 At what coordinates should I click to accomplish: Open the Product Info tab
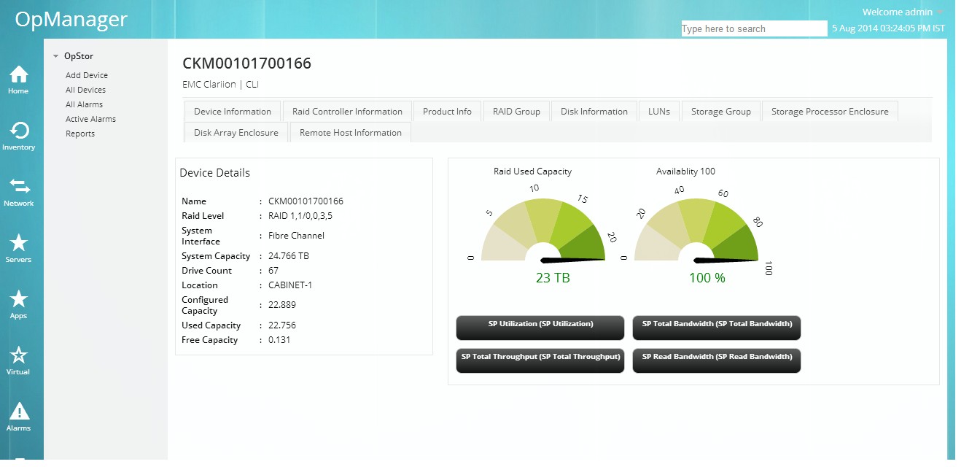(x=447, y=112)
